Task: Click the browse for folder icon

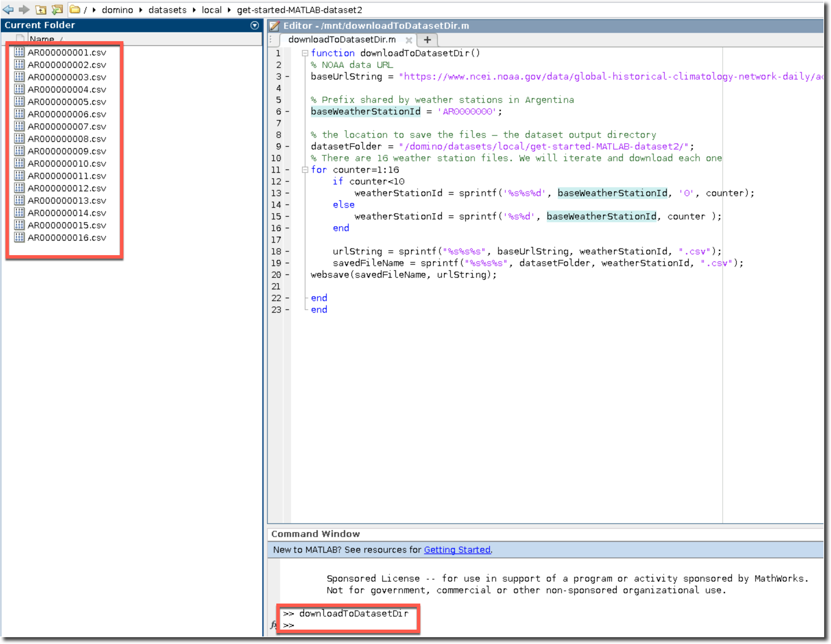Action: [x=57, y=10]
